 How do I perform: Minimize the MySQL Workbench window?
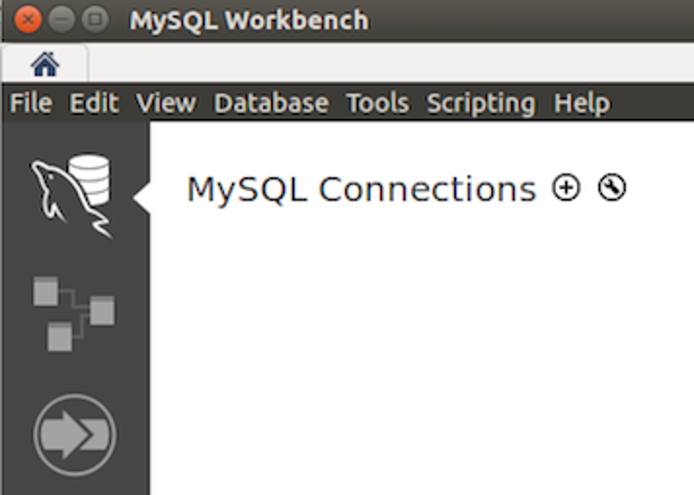(x=62, y=19)
